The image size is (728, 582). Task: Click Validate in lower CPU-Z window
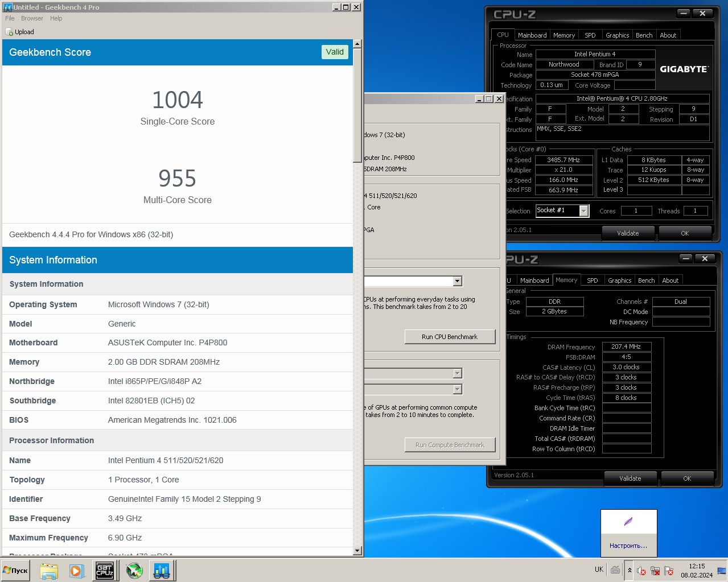click(630, 478)
